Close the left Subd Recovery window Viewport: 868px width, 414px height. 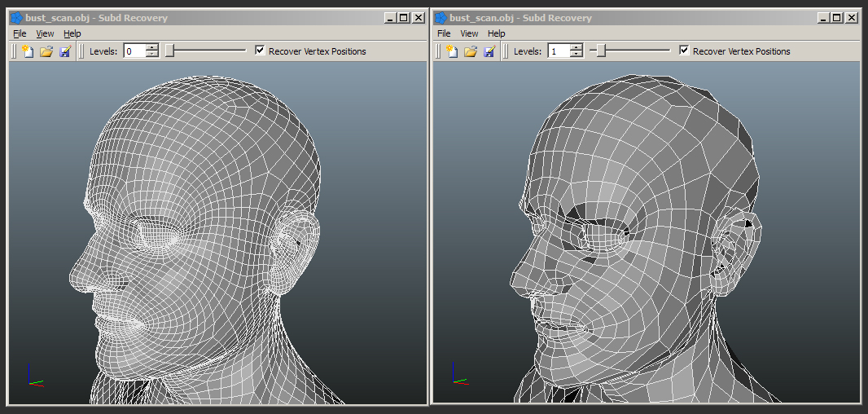(x=419, y=18)
